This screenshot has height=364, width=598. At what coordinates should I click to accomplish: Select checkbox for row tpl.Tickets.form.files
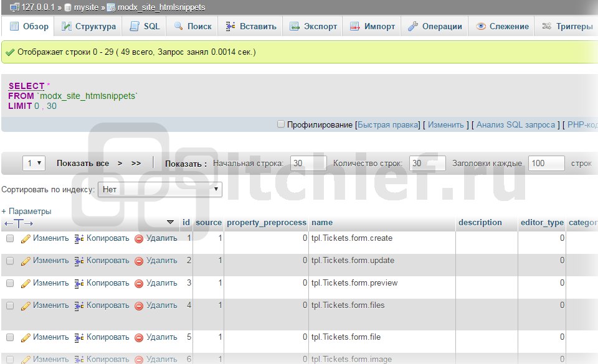pyautogui.click(x=10, y=306)
